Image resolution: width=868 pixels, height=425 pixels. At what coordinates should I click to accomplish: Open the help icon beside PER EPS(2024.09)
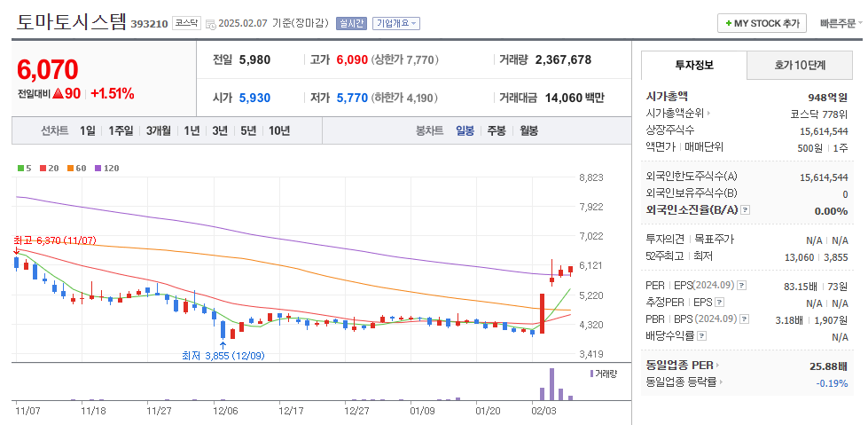click(x=742, y=286)
